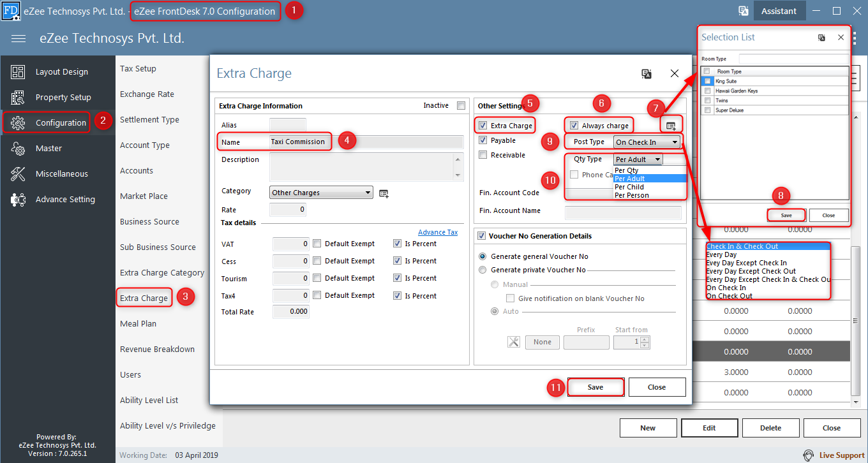The width and height of the screenshot is (868, 463).
Task: Open the Category dropdown showing Other Charges
Action: pos(321,193)
